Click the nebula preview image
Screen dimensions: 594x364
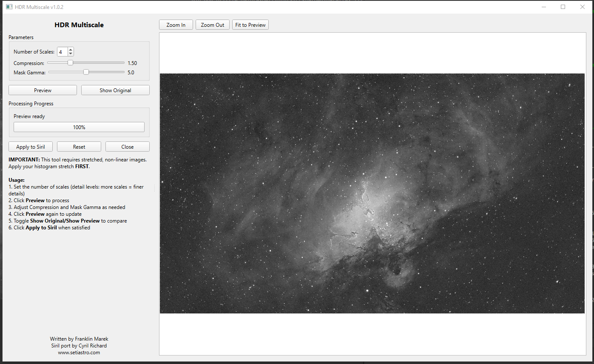pyautogui.click(x=372, y=193)
